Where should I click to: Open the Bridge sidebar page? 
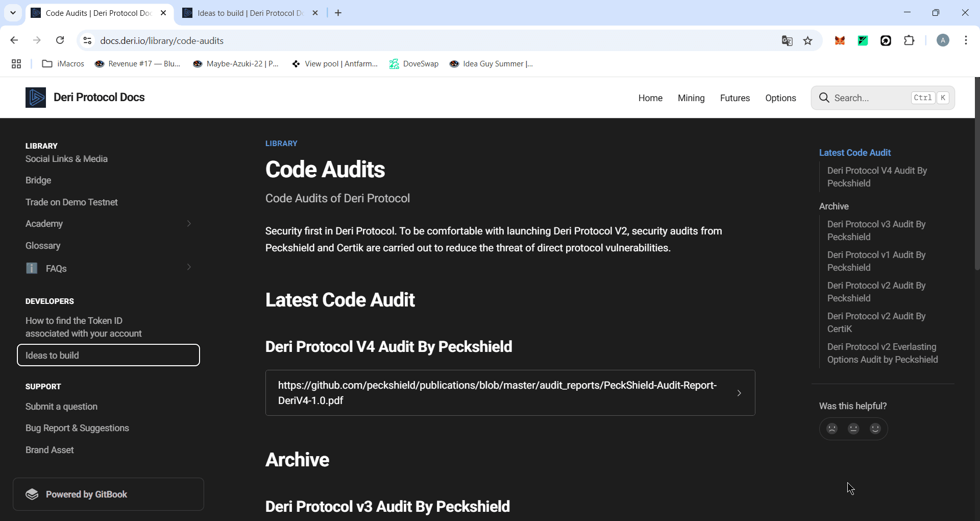(38, 180)
